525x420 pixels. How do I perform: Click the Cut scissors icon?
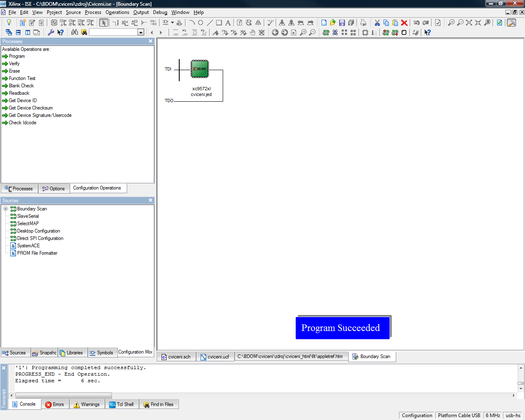(x=377, y=23)
